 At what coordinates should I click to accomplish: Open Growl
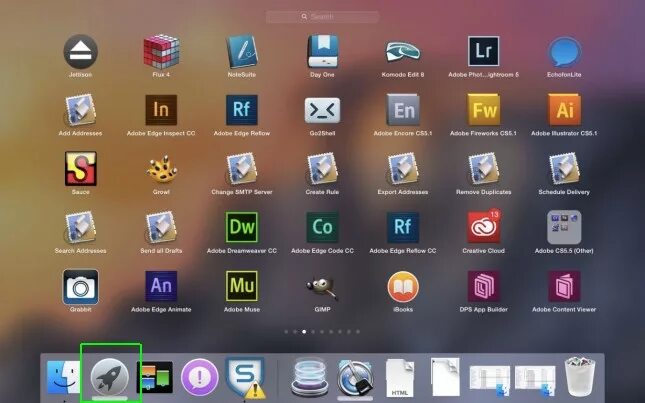(162, 169)
